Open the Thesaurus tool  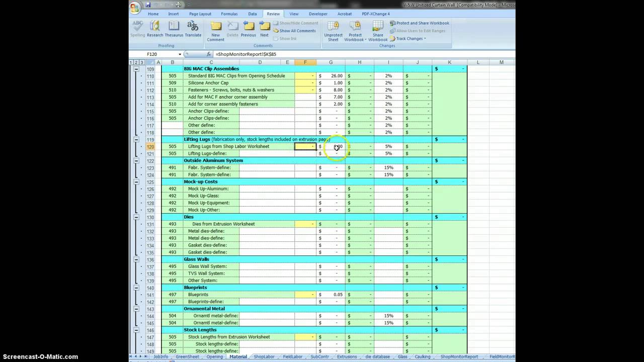(174, 29)
